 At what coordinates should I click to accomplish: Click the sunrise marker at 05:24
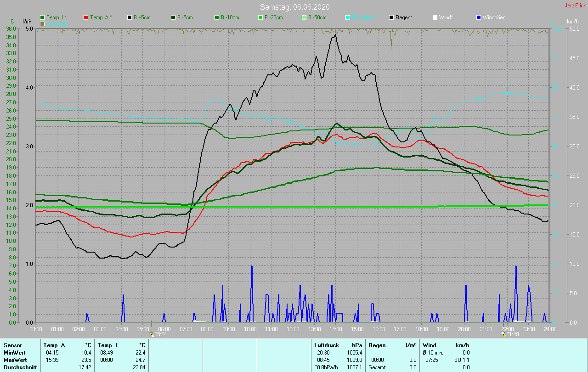(x=151, y=334)
